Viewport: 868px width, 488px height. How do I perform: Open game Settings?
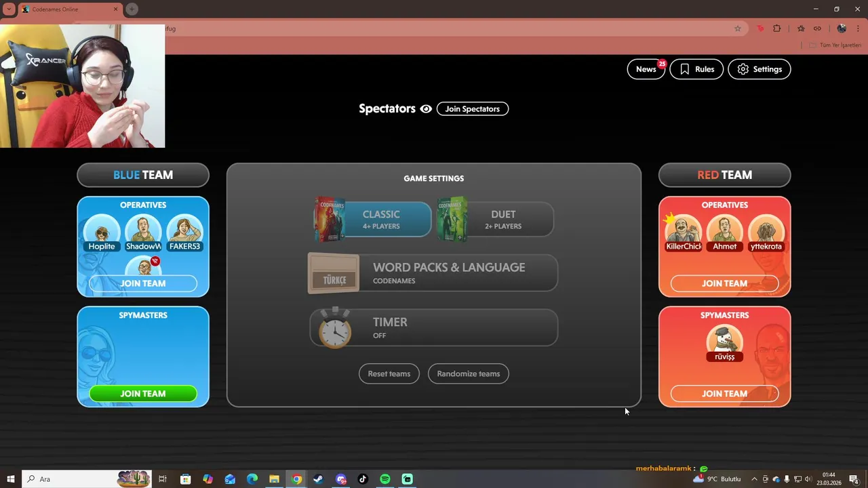tap(759, 69)
